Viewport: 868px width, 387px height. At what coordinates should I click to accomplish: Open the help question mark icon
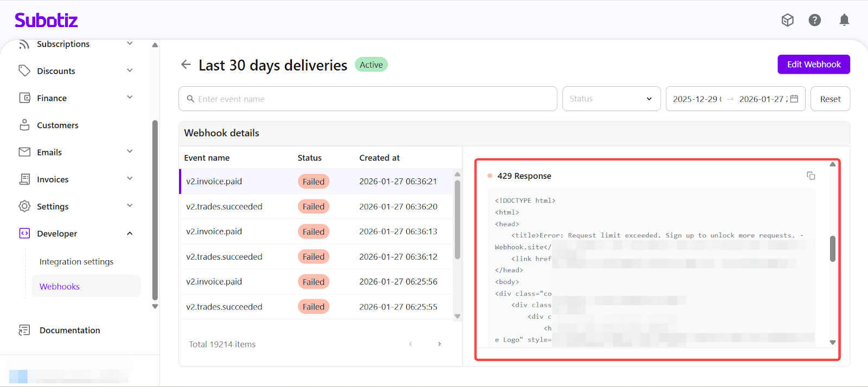(814, 20)
